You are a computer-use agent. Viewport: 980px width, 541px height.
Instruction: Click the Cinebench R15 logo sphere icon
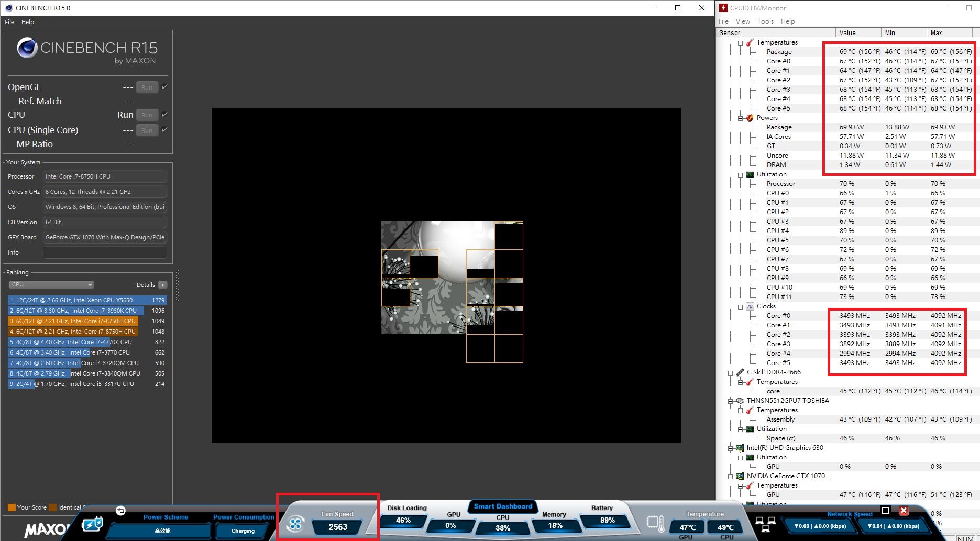[27, 48]
